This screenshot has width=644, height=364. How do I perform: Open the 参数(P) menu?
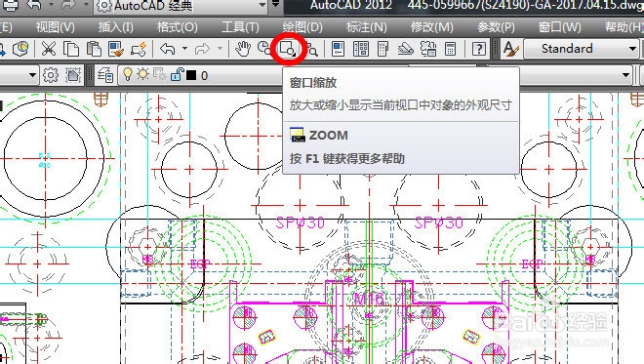coord(496,27)
